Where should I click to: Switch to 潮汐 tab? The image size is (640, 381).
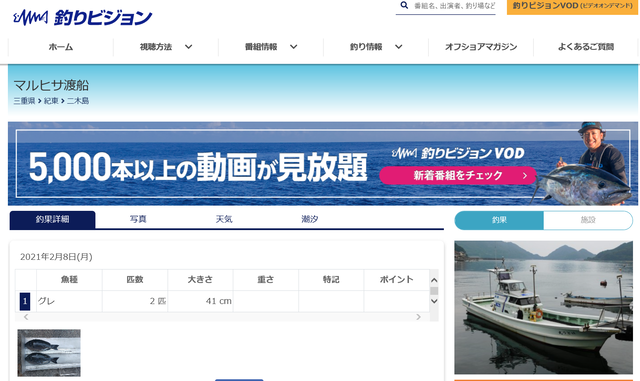pyautogui.click(x=309, y=219)
